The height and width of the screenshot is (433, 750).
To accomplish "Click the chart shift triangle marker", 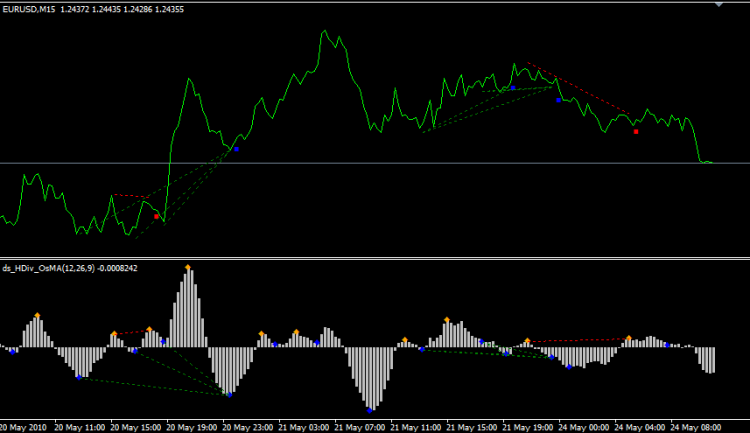I will click(x=718, y=4).
